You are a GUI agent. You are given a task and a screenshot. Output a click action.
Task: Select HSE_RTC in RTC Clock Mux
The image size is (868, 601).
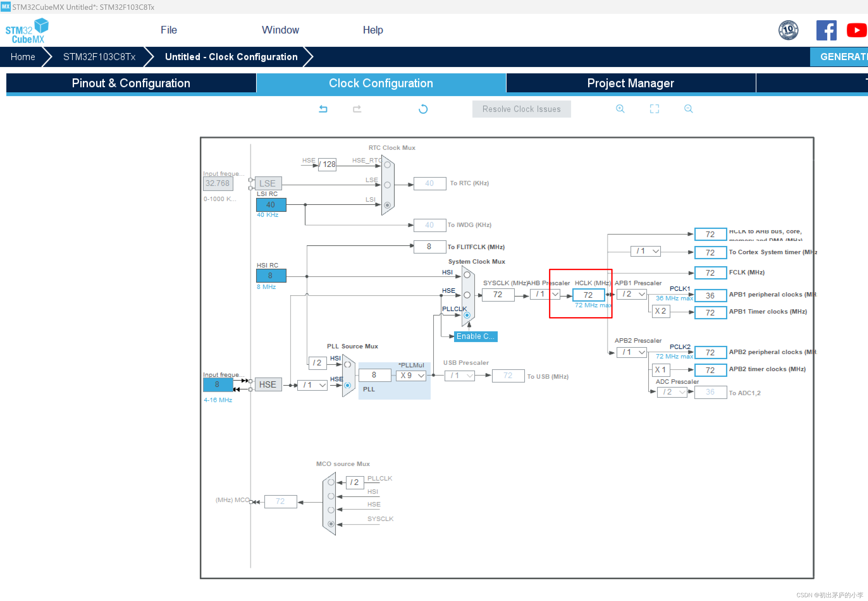(387, 165)
